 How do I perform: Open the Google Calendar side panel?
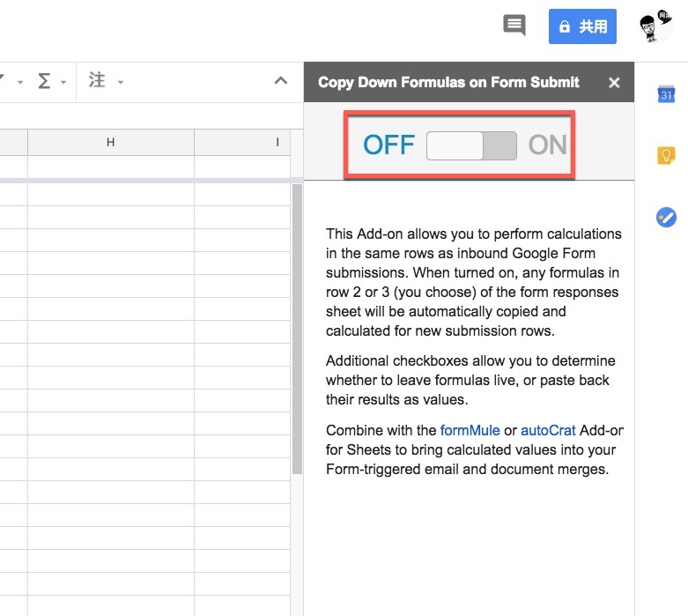point(667,95)
